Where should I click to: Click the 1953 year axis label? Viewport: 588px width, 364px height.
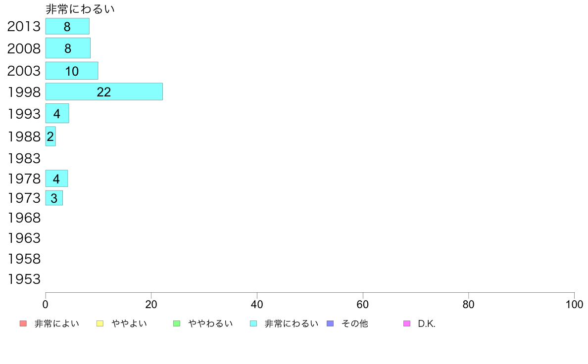[24, 279]
